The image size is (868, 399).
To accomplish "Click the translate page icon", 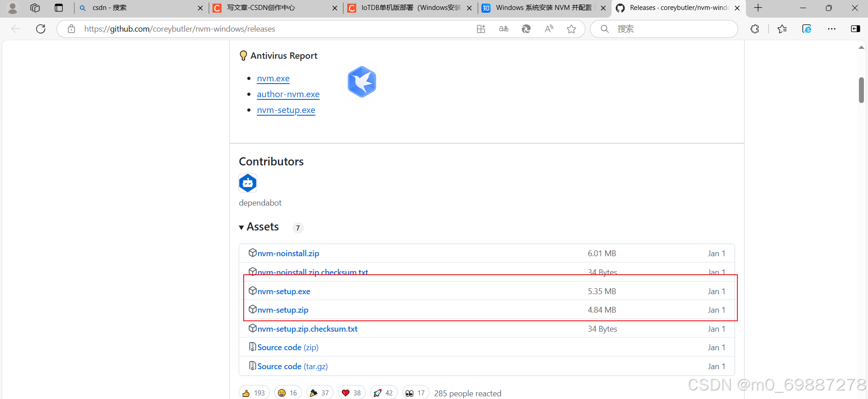I will [x=504, y=29].
